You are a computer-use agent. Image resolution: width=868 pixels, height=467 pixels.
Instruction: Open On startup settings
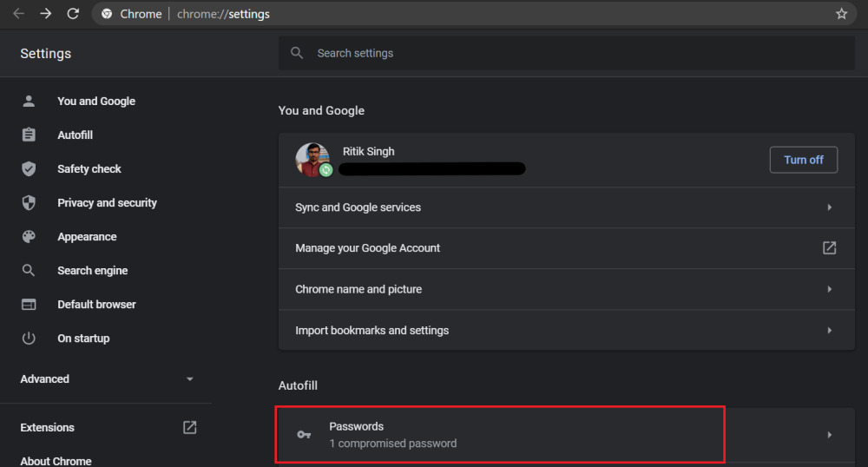pos(83,338)
